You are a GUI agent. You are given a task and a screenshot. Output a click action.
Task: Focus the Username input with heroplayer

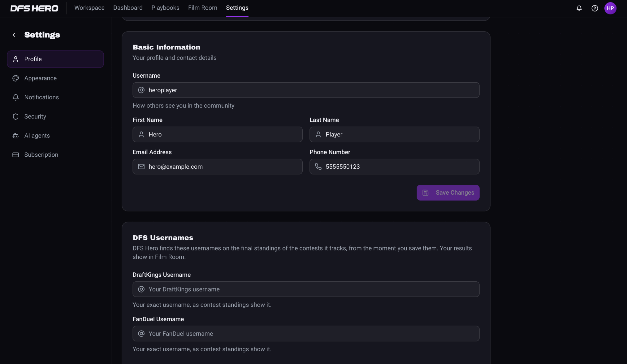coord(306,90)
